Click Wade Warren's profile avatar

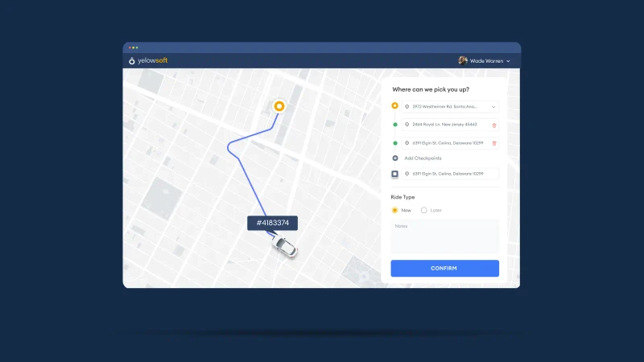[463, 60]
